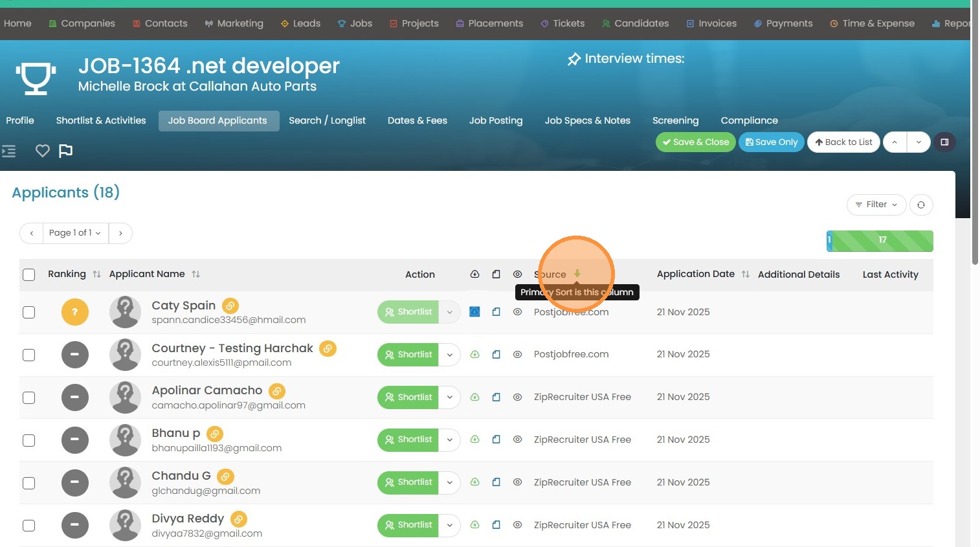The image size is (980, 547).
Task: Select all applicants header checkbox
Action: (x=29, y=274)
